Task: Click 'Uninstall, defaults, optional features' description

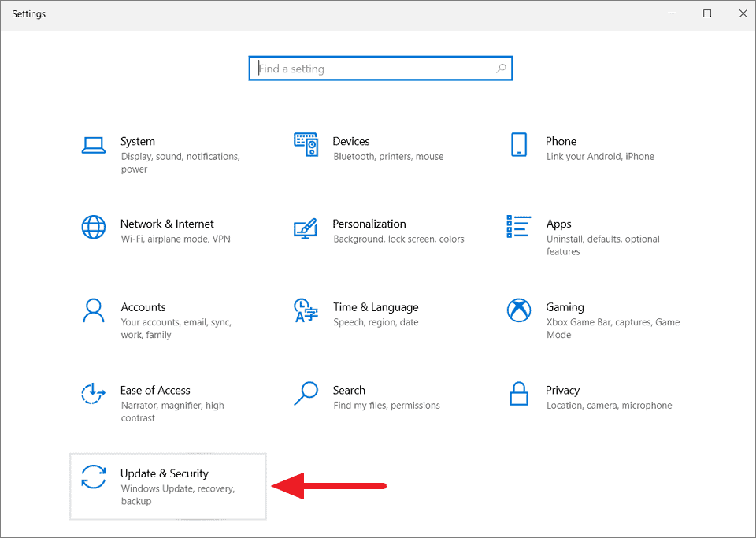Action: pos(602,245)
